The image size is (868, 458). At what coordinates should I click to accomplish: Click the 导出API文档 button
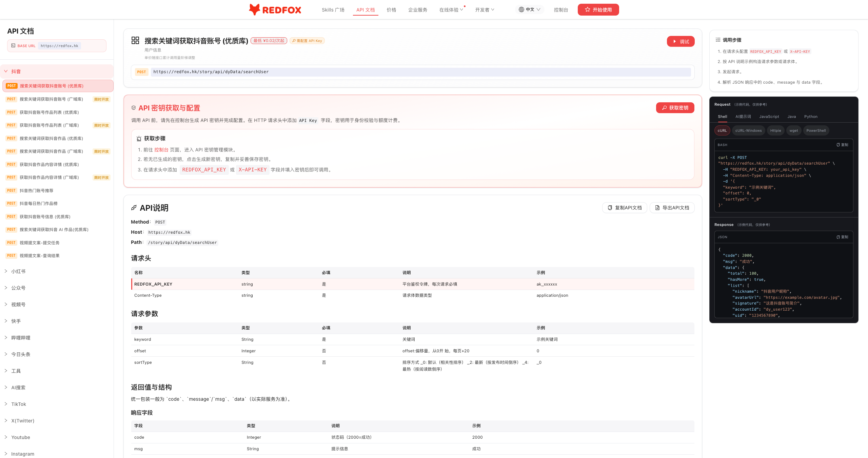click(672, 208)
